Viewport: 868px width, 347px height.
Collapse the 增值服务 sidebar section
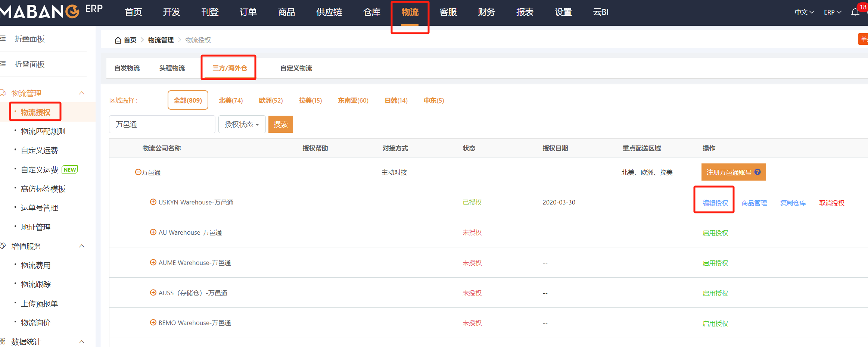[x=82, y=246]
